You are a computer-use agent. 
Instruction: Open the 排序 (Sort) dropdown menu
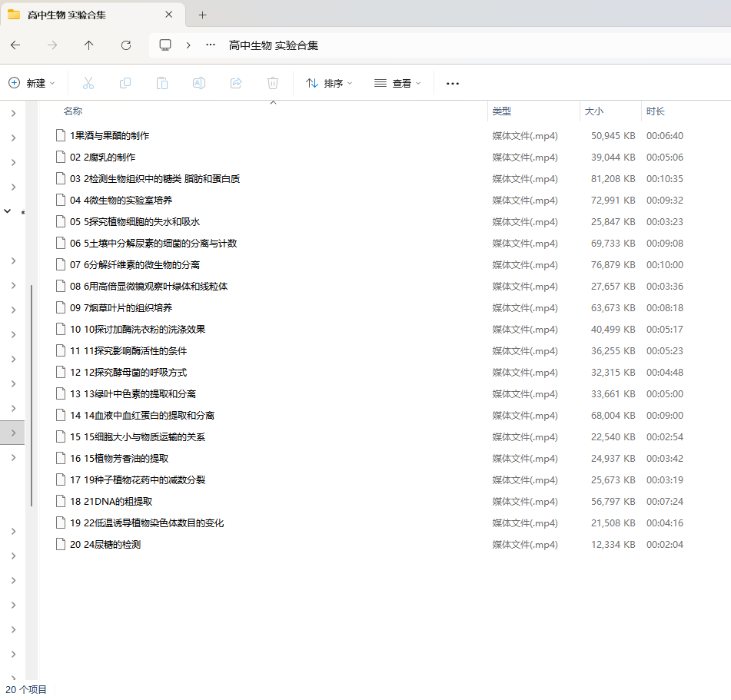click(x=329, y=83)
